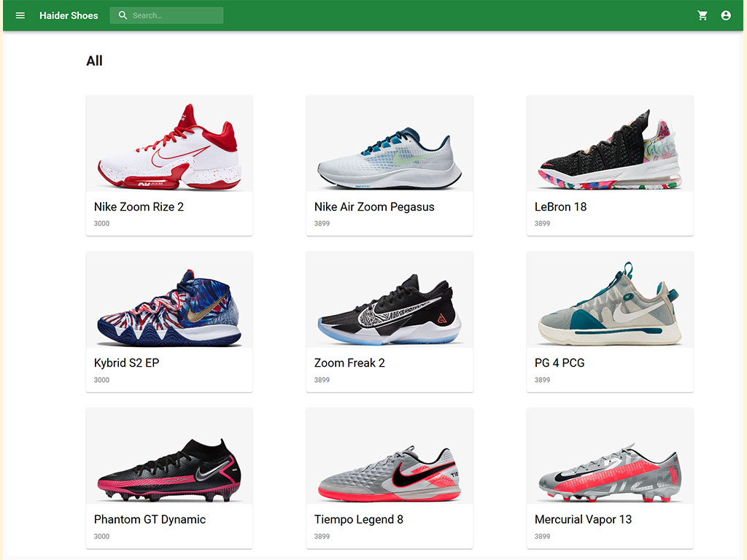
Task: Click the LeBron 18 title
Action: [560, 206]
